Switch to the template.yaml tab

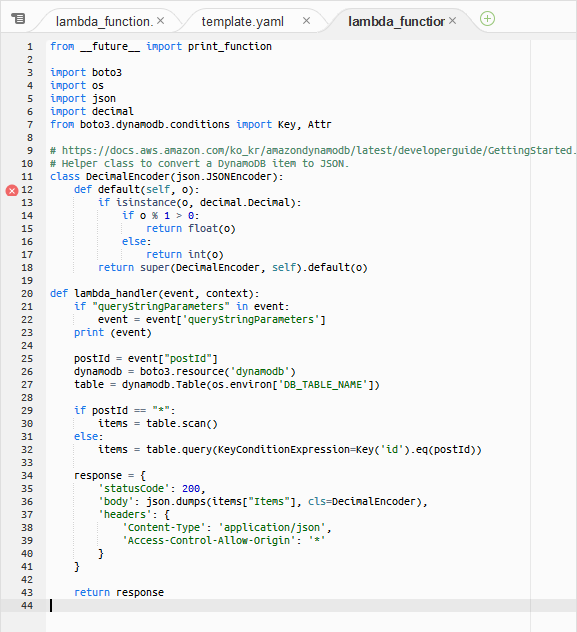click(x=243, y=21)
